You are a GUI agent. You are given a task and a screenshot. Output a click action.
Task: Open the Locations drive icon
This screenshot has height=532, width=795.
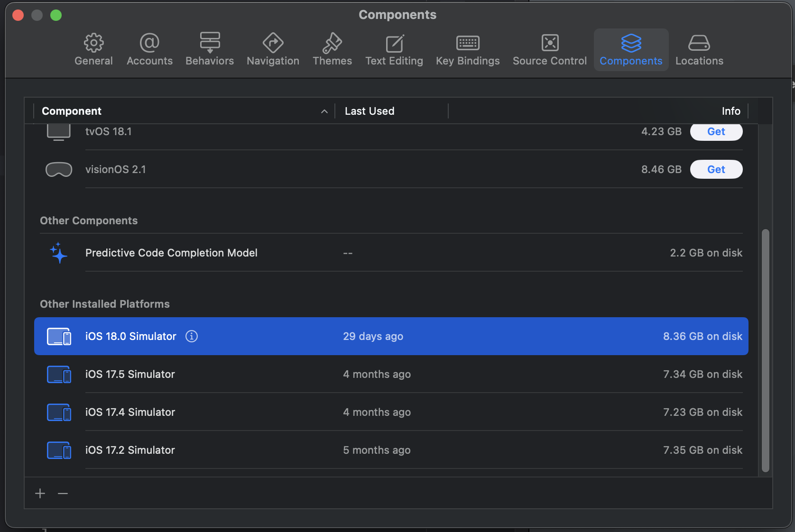[x=699, y=43]
